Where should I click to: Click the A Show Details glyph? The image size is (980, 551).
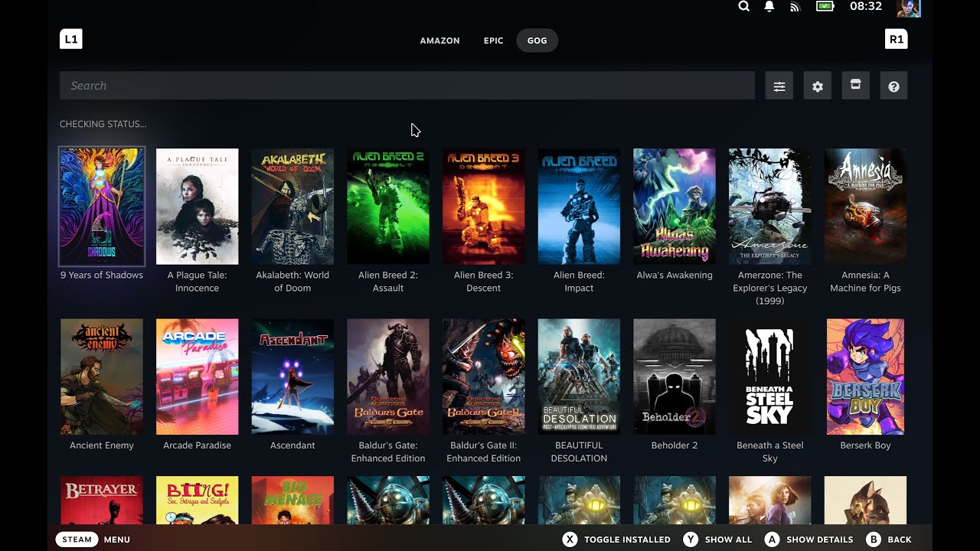(x=772, y=540)
